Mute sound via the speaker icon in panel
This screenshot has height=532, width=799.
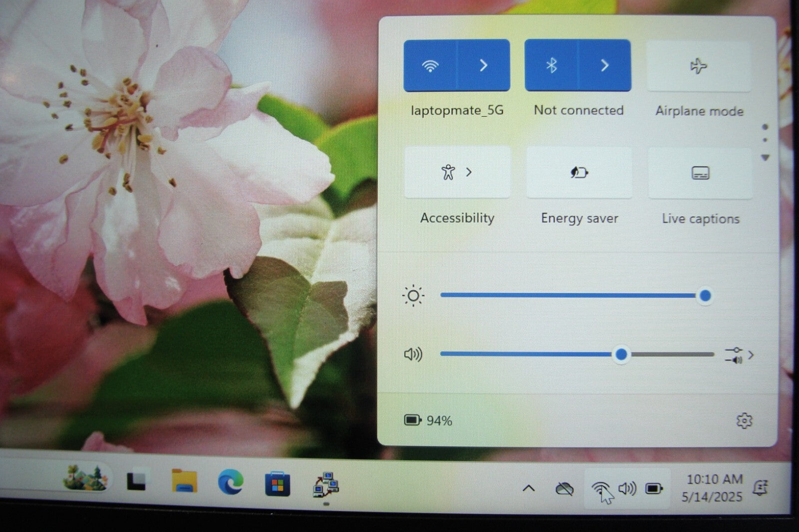pyautogui.click(x=413, y=355)
